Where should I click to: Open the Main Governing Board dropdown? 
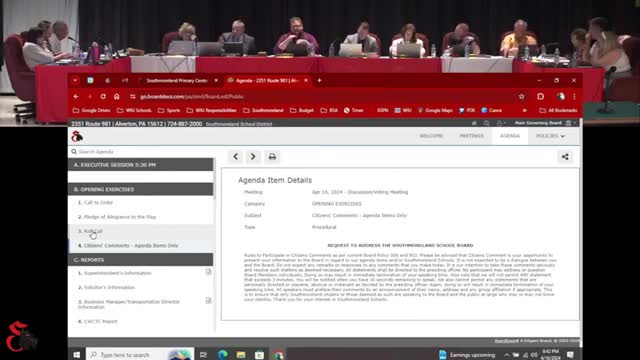click(x=545, y=123)
